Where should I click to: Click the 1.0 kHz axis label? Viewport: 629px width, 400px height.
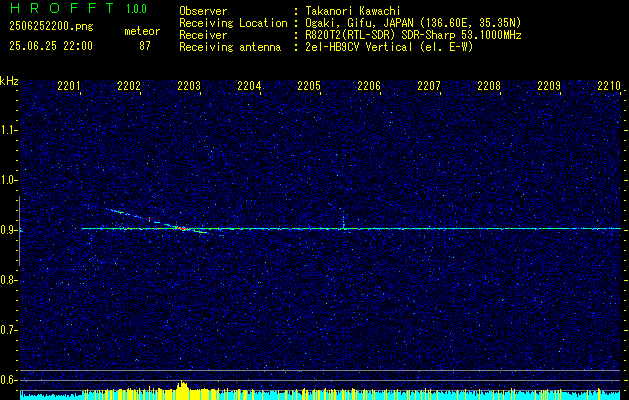point(9,180)
